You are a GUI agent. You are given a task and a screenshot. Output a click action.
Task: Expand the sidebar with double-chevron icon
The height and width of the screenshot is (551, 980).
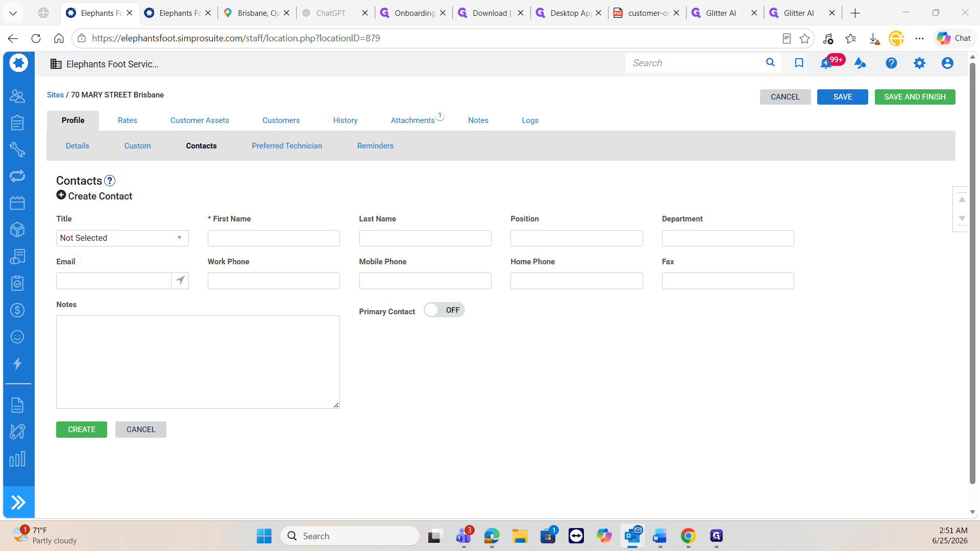18,503
